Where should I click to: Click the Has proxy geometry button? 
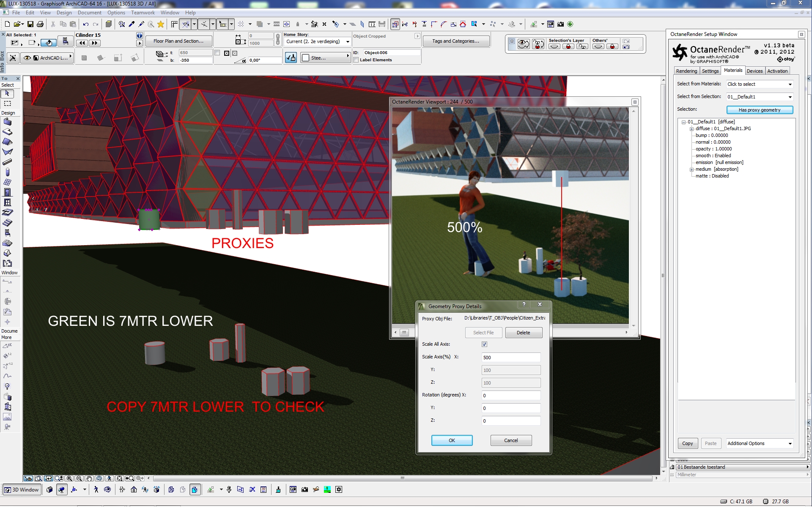(759, 110)
